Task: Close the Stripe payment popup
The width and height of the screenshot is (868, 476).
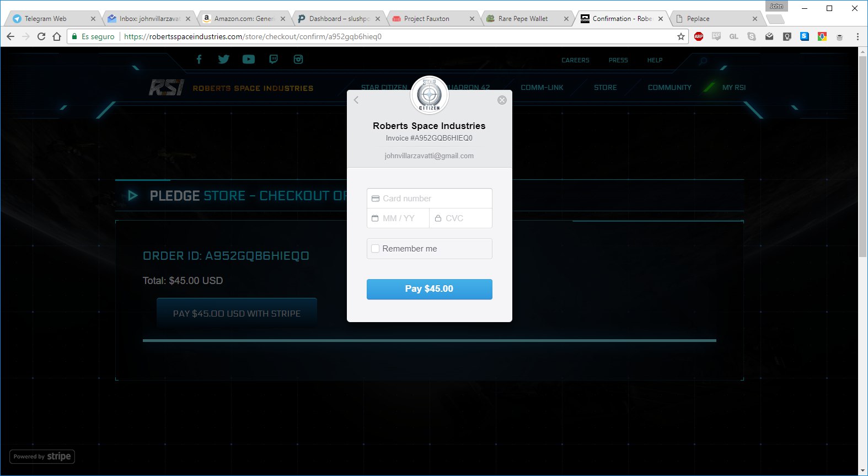Action: click(x=502, y=100)
